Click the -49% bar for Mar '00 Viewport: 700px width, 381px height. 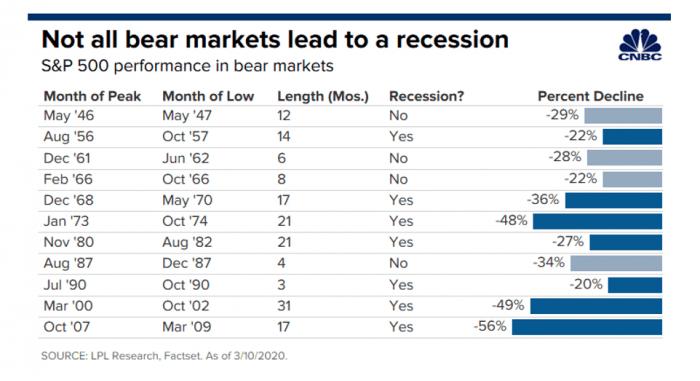point(596,306)
